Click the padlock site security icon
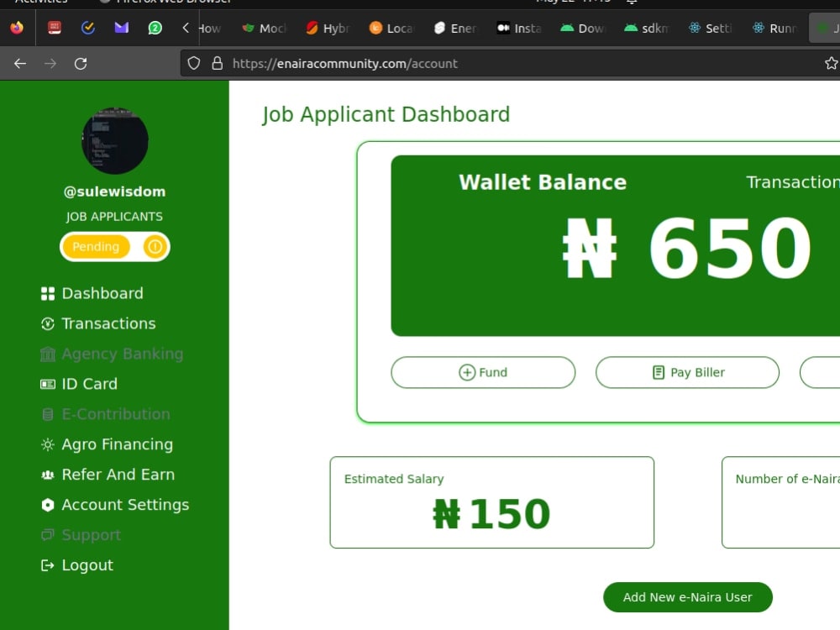The width and height of the screenshot is (840, 630). click(217, 64)
